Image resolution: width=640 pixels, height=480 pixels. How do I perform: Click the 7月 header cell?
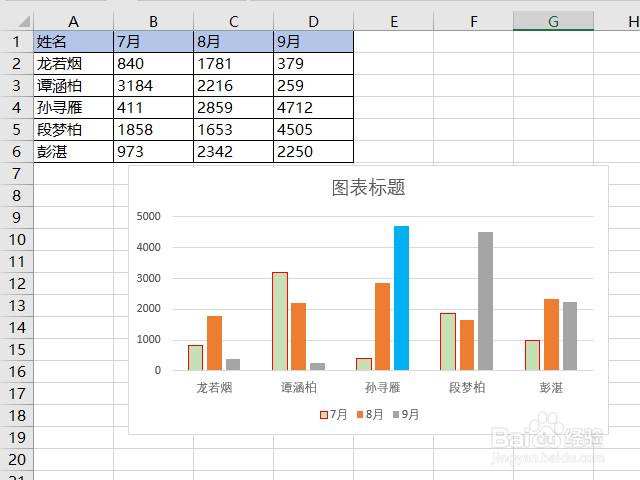point(153,42)
